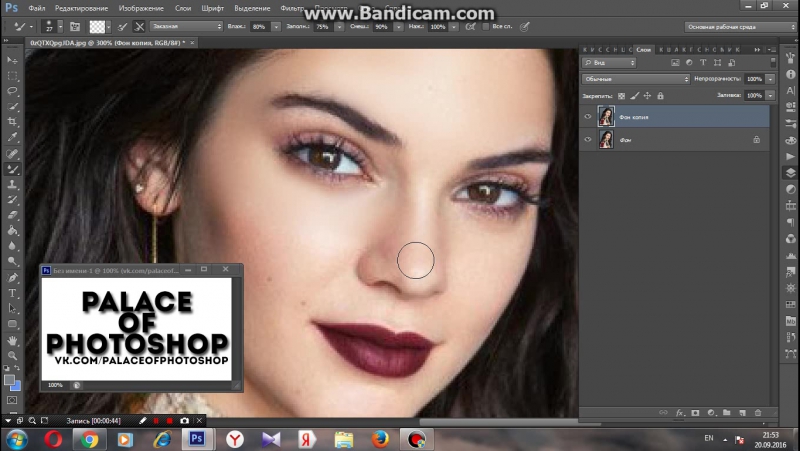Select the Path Selection tool
The width and height of the screenshot is (800, 451).
12,308
